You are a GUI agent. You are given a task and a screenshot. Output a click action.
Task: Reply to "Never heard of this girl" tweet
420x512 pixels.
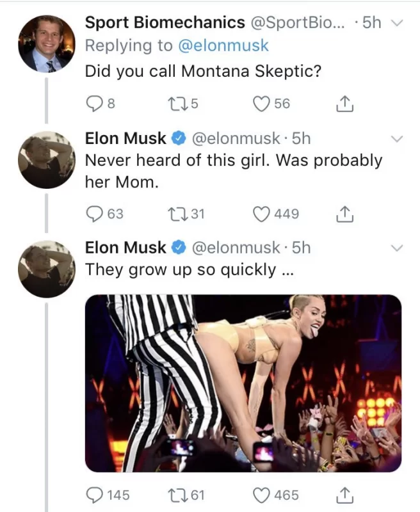point(95,214)
